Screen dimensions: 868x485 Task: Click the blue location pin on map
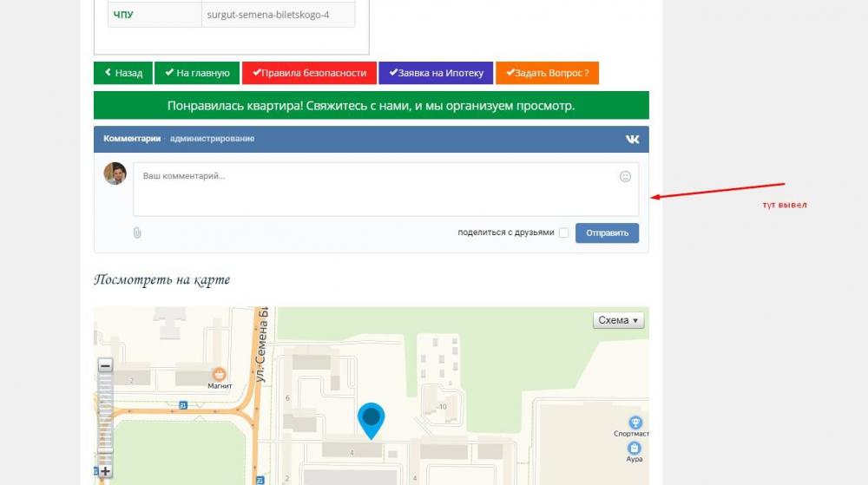click(372, 419)
